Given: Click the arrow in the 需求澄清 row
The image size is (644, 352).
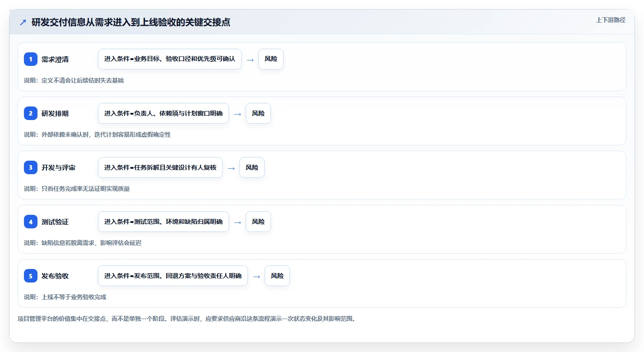Looking at the screenshot, I should [x=250, y=60].
